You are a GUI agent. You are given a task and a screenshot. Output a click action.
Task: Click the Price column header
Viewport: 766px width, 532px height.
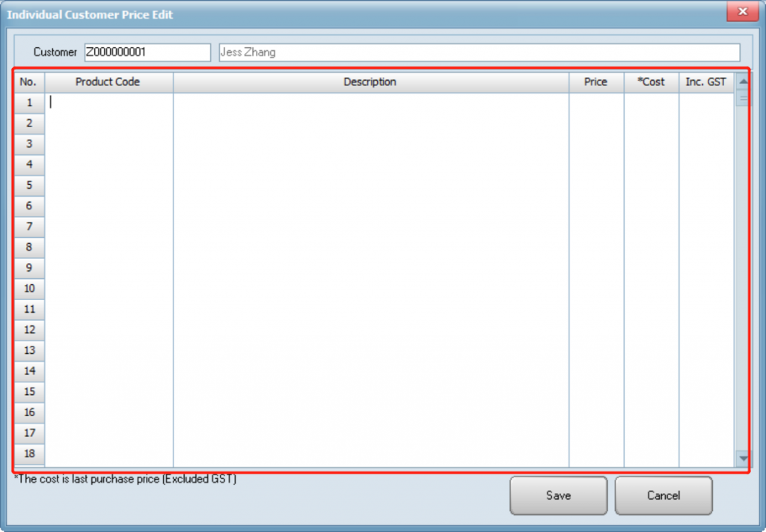(x=595, y=82)
